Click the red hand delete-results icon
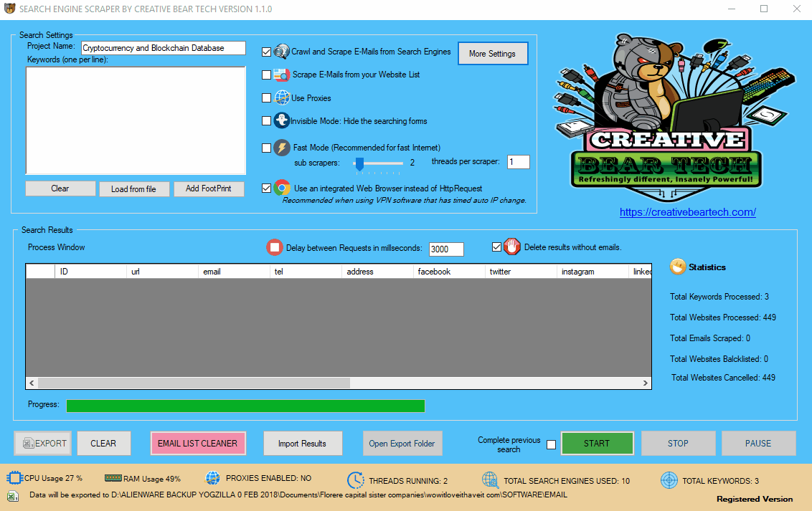This screenshot has height=511, width=812. point(511,247)
